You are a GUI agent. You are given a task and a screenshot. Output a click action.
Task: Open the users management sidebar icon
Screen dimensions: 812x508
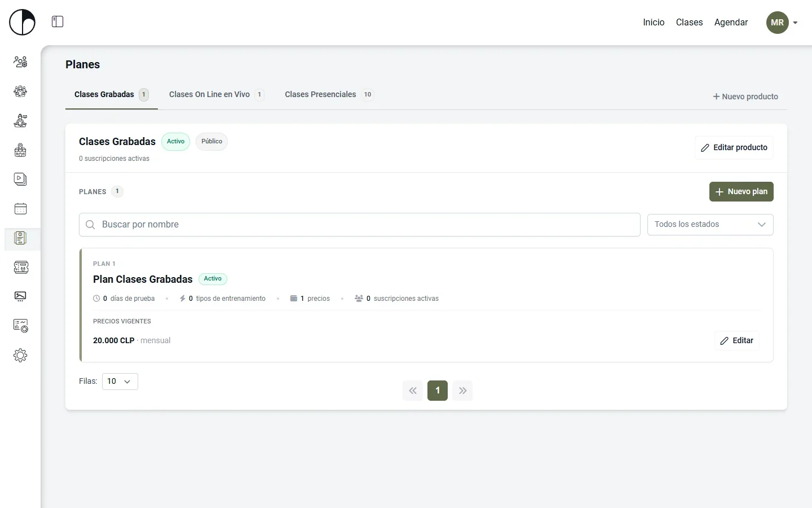click(x=20, y=62)
